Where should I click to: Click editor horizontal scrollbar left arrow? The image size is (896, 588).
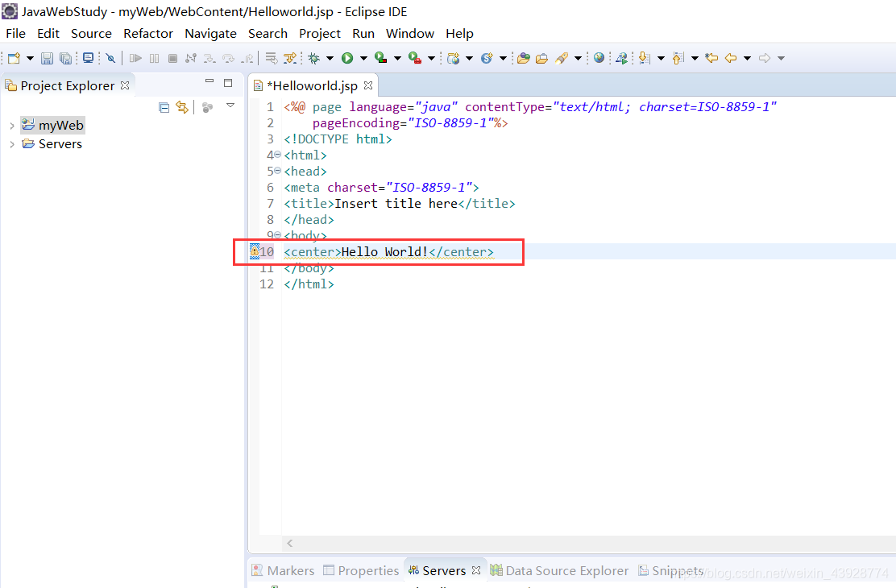pos(290,543)
